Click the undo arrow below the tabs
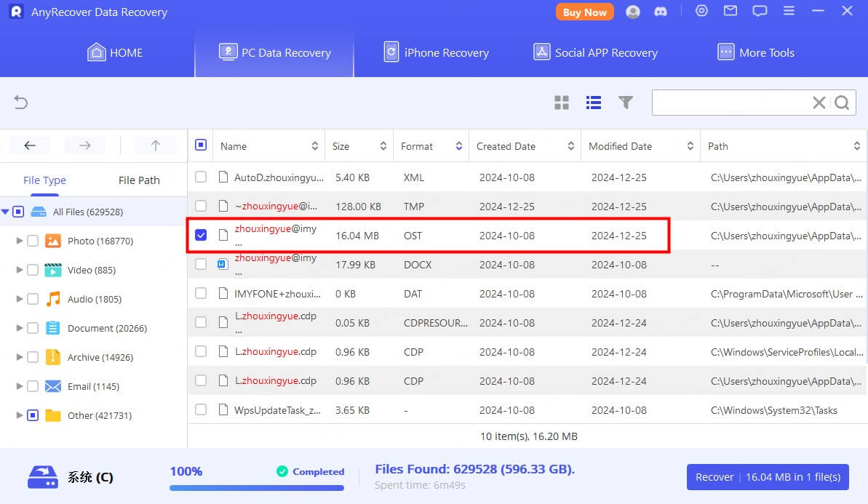 pos(20,103)
